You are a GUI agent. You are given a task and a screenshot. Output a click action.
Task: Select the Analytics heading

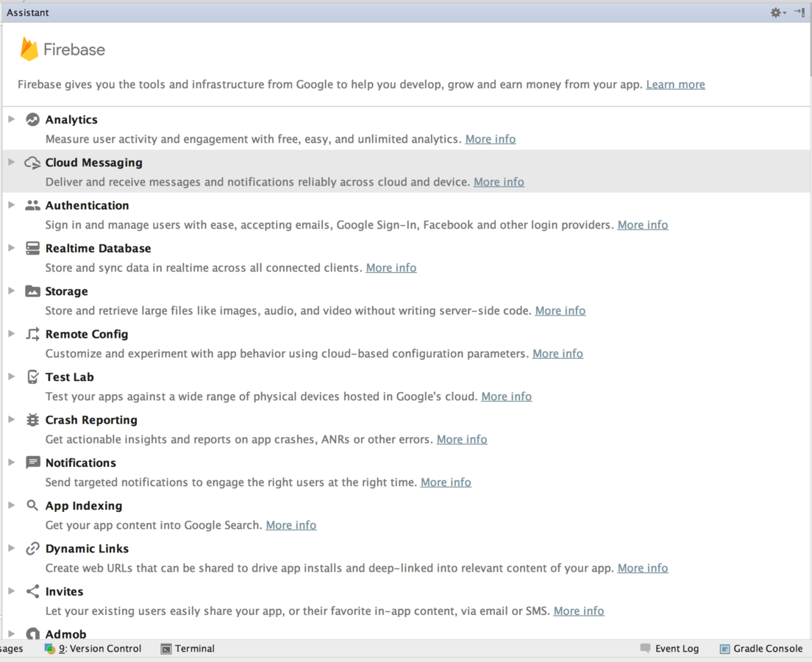[71, 120]
